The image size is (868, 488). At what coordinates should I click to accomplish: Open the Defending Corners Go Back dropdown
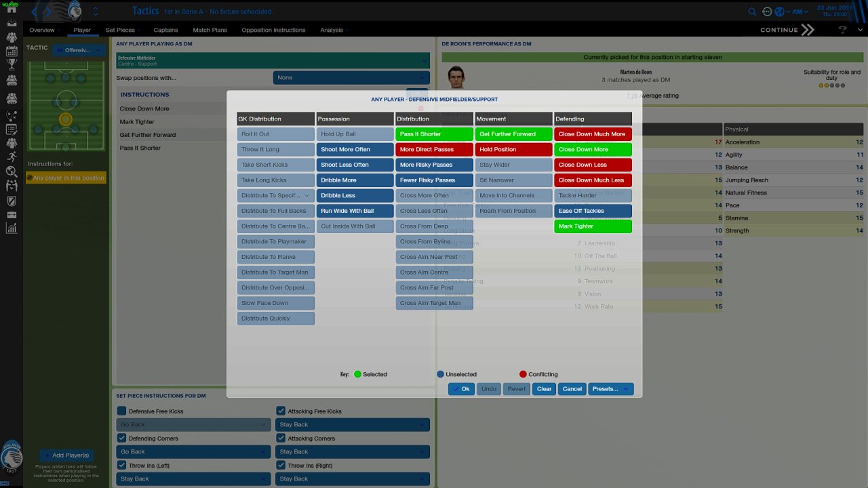pos(193,451)
